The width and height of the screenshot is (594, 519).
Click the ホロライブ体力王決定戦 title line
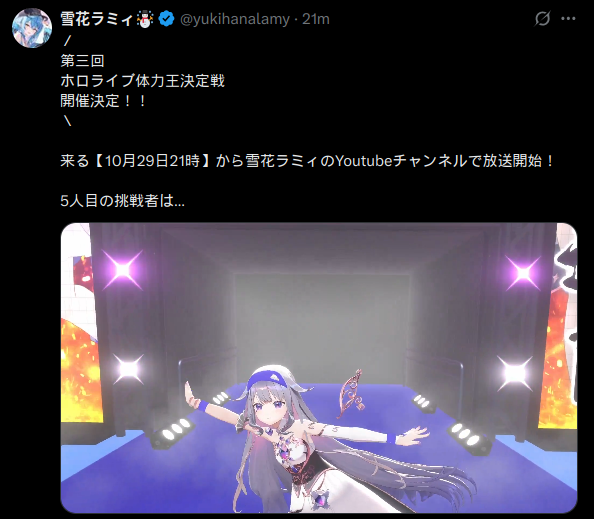pyautogui.click(x=142, y=81)
